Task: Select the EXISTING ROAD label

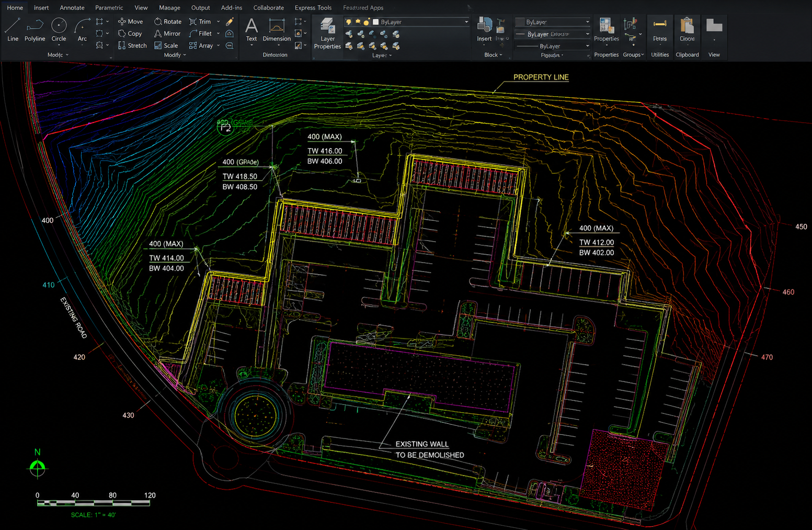Action: 73,318
